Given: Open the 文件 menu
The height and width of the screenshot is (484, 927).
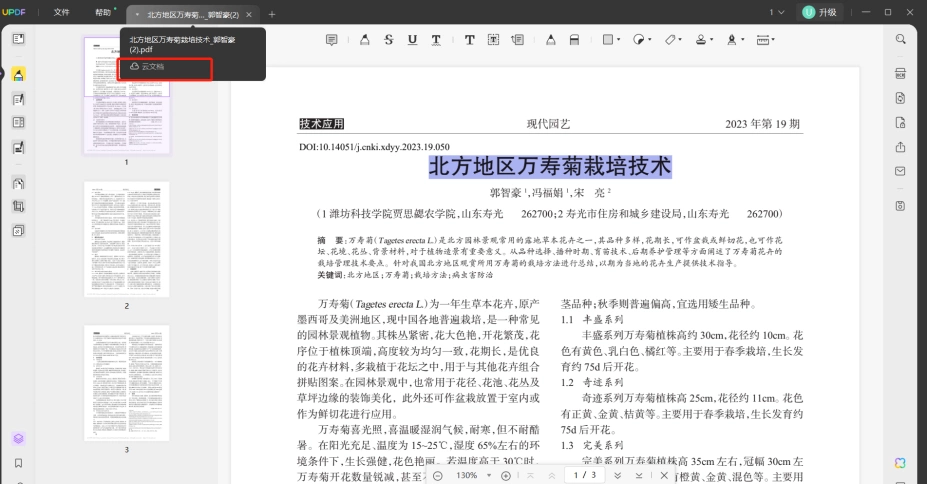Looking at the screenshot, I should tap(61, 12).
